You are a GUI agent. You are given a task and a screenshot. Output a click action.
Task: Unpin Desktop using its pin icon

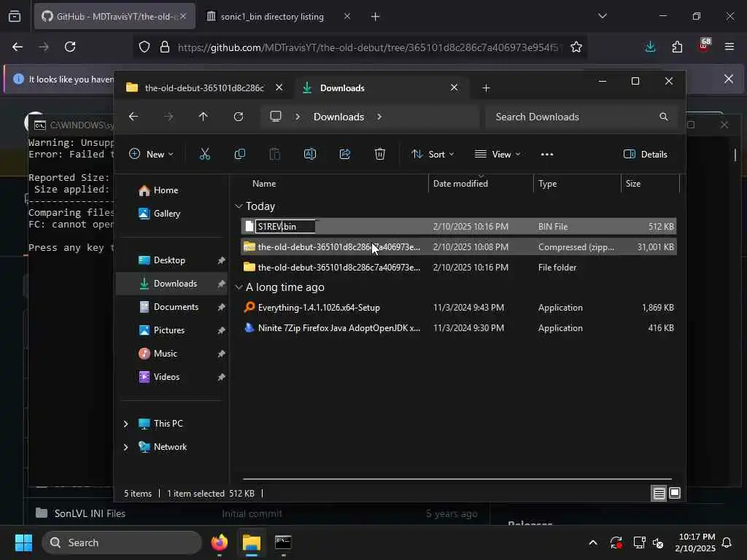[x=221, y=260]
